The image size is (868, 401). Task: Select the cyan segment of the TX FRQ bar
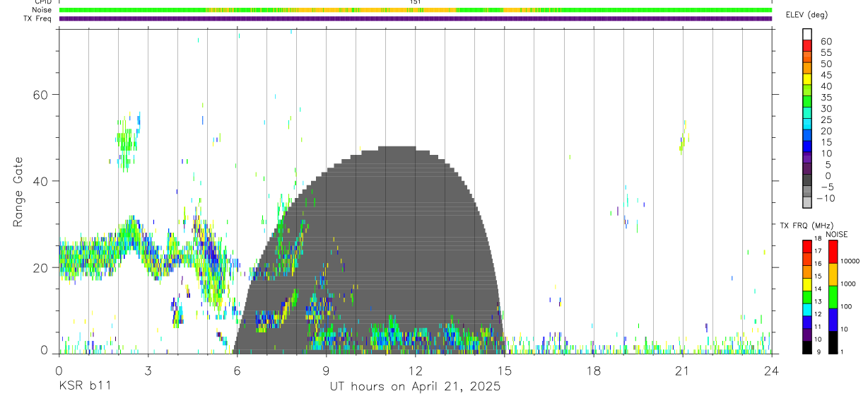pos(807,310)
